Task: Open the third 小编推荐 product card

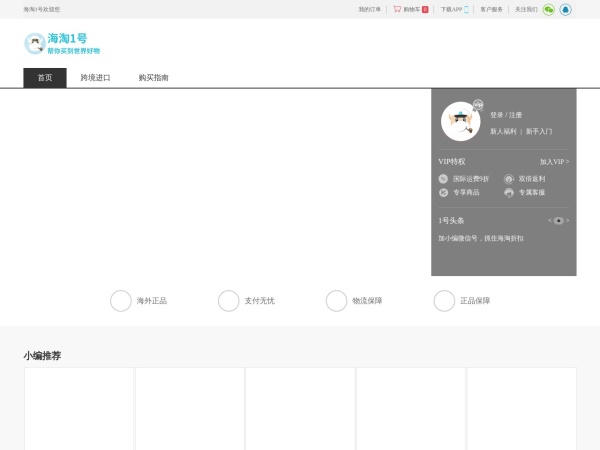Action: tap(300, 409)
